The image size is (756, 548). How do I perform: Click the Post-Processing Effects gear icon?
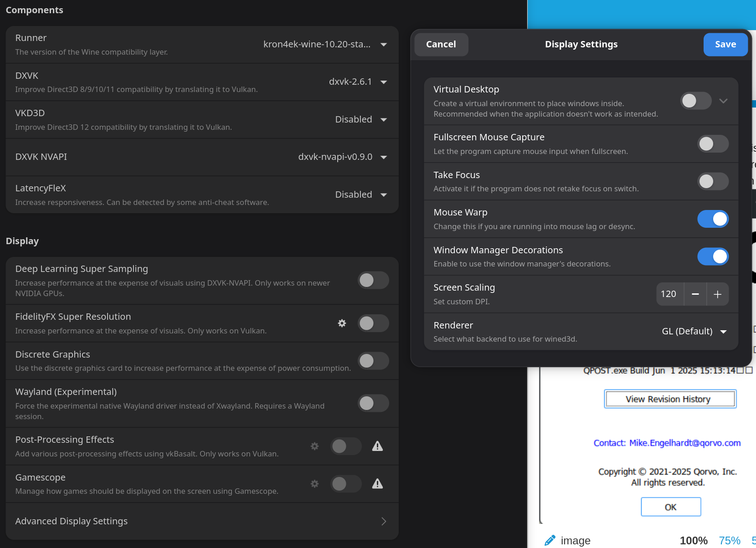pos(314,446)
